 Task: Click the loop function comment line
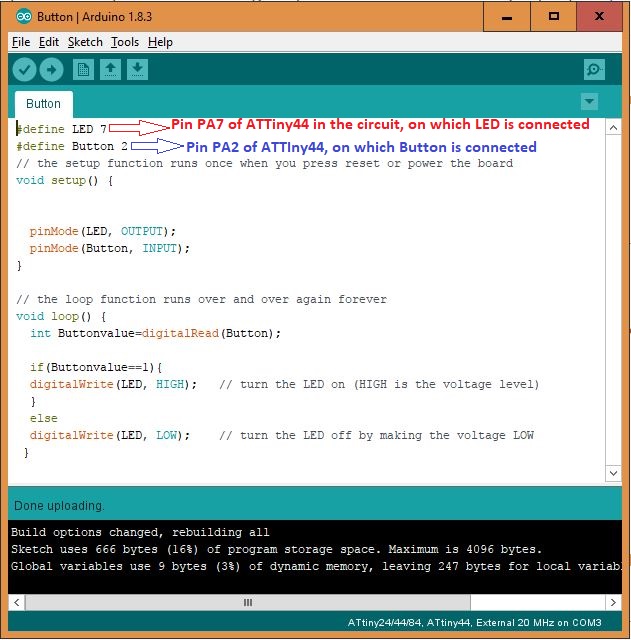(x=201, y=300)
